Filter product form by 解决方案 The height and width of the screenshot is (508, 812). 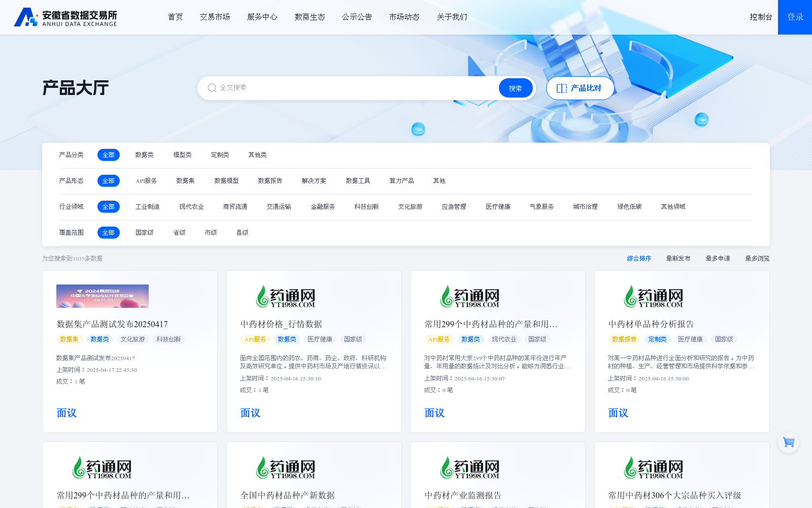314,181
